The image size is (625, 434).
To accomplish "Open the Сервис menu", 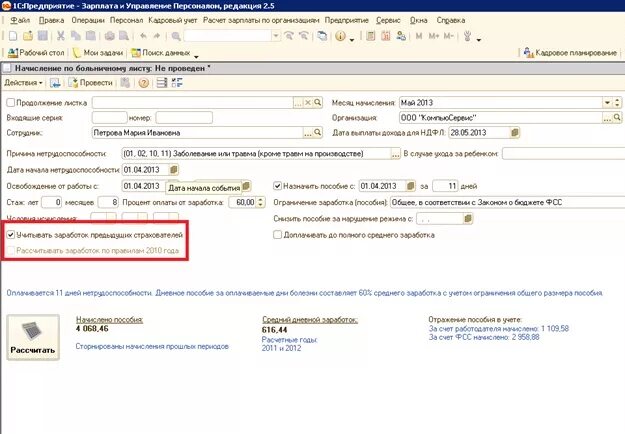I will click(x=388, y=20).
